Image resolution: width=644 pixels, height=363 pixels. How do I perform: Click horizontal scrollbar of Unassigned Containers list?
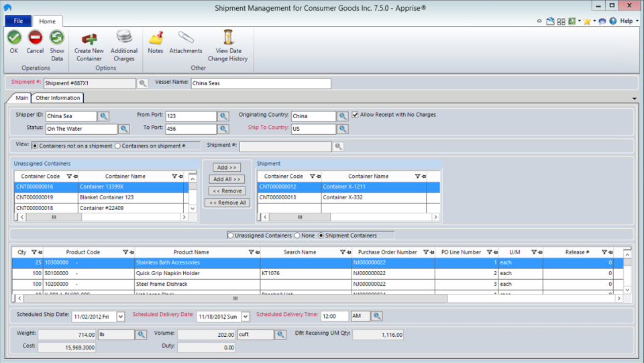click(102, 217)
